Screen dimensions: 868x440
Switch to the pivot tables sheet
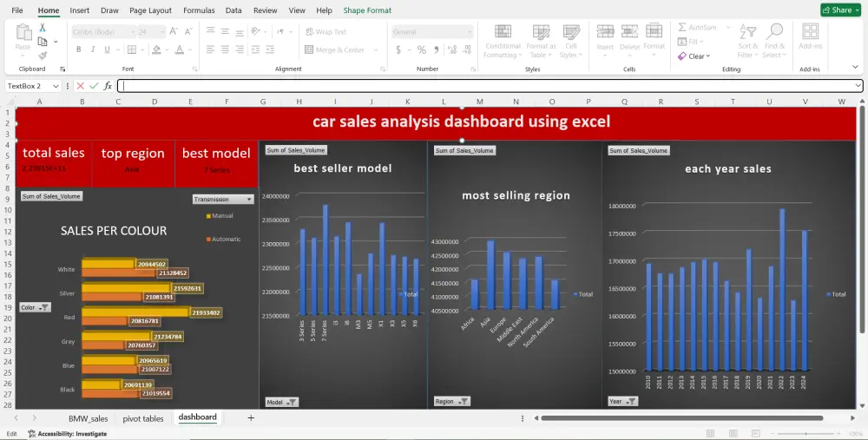click(x=143, y=418)
